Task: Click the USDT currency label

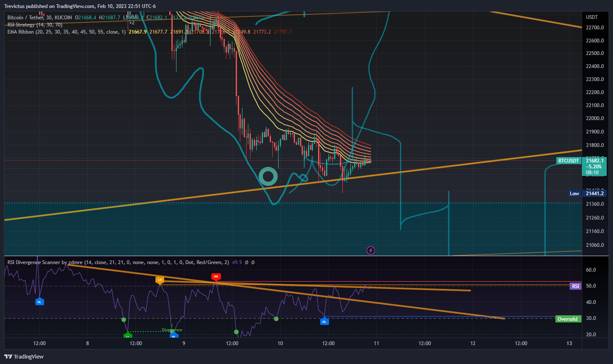Action: pyautogui.click(x=592, y=17)
